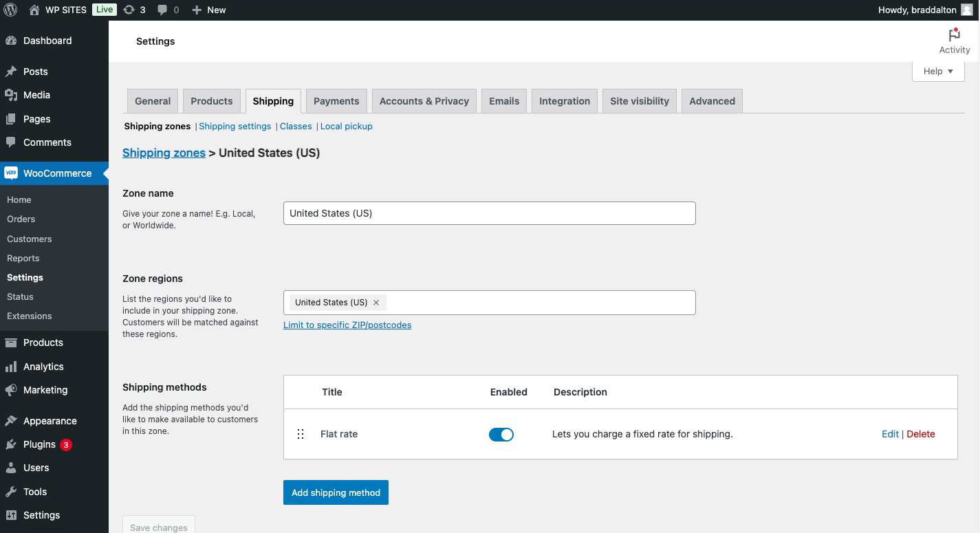Delete the Flat rate shipping method
980x533 pixels.
point(921,434)
